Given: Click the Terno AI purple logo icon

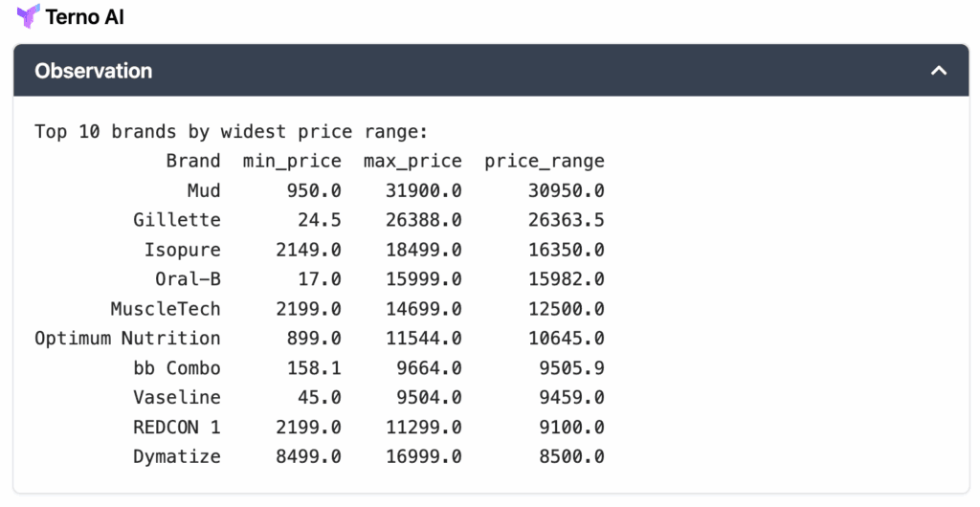Looking at the screenshot, I should pyautogui.click(x=29, y=16).
